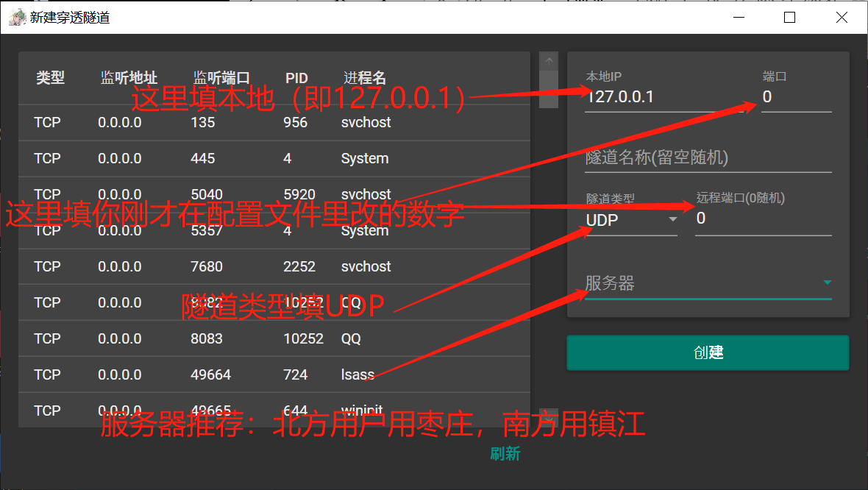Click the scroll up arrow of the port list
Image resolution: width=868 pixels, height=490 pixels.
(x=549, y=61)
